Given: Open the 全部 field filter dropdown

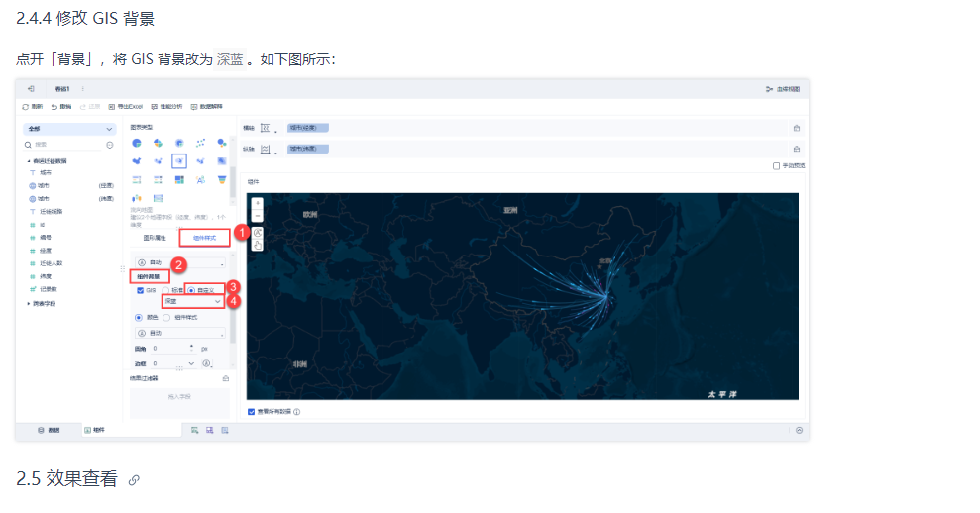Looking at the screenshot, I should click(x=69, y=129).
